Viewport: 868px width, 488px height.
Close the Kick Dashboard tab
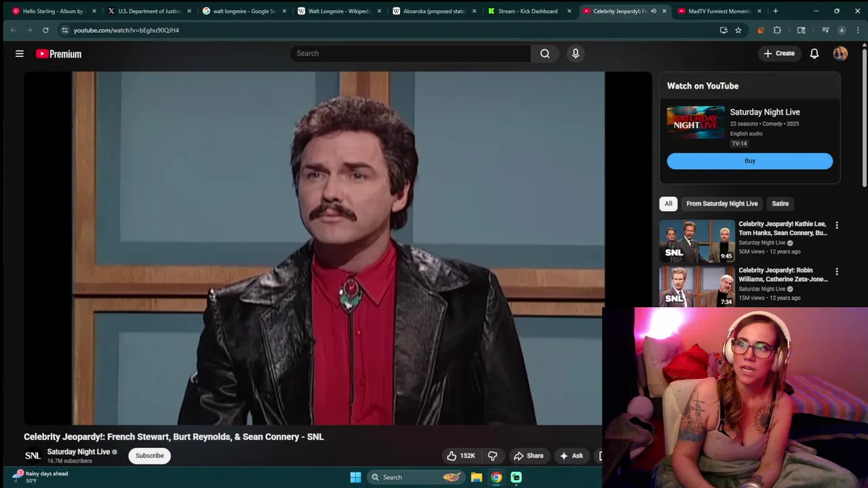click(x=569, y=11)
